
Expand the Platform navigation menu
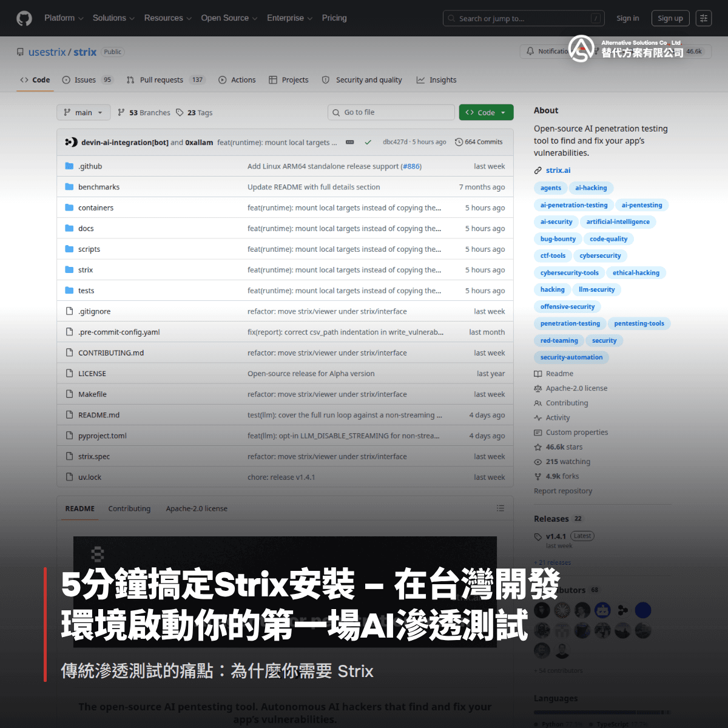click(x=64, y=18)
